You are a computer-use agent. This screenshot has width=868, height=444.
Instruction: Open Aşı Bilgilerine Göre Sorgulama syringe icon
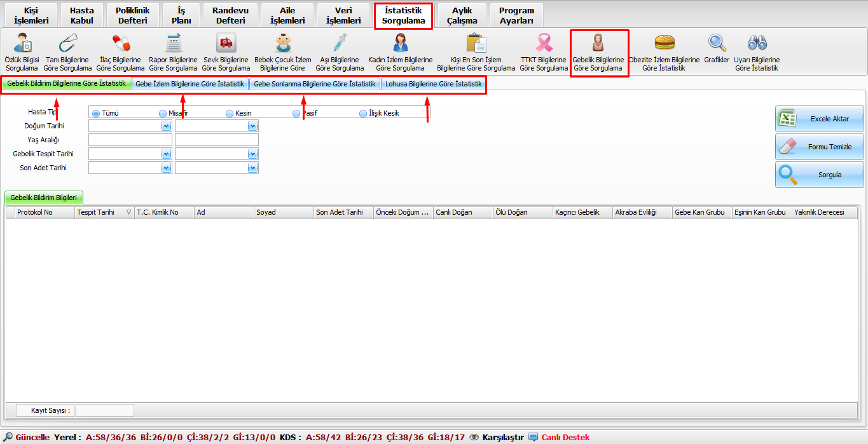coord(340,43)
